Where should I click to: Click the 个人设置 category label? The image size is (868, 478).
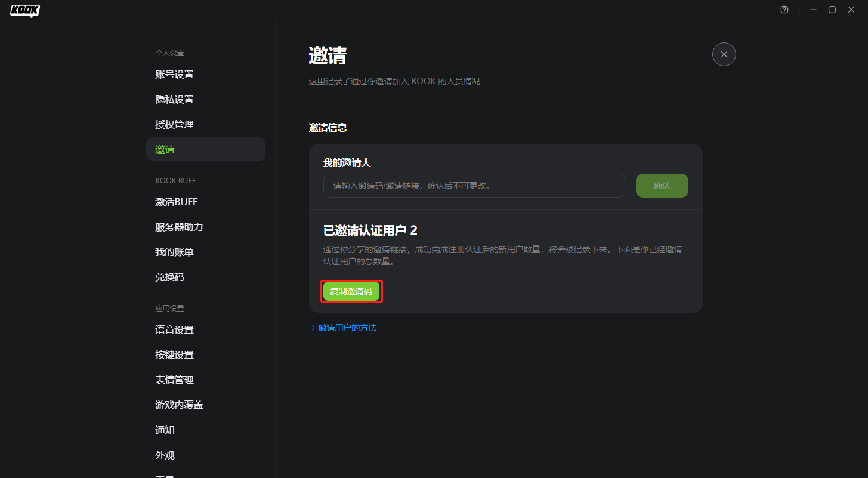pos(169,53)
